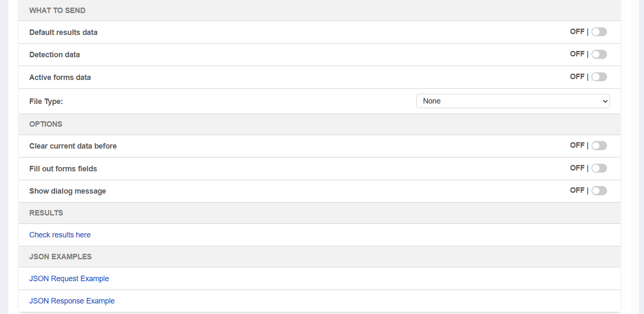Viewport: 644px width, 314px height.
Task: Click the WHAT TO SEND section header
Action: (57, 11)
